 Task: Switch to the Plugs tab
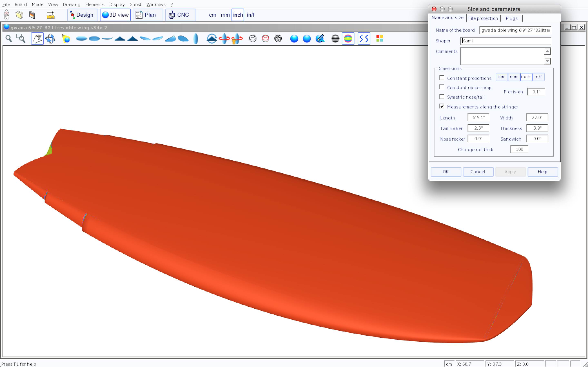point(511,18)
